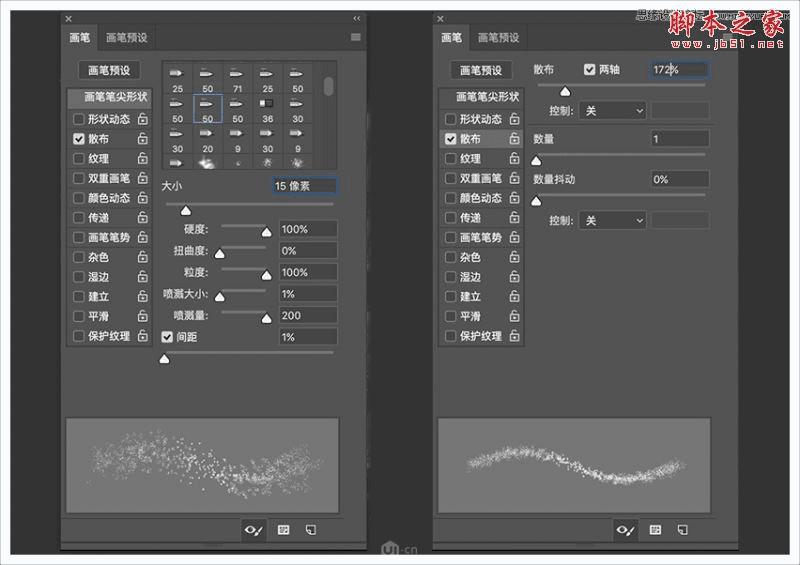Image resolution: width=800 pixels, height=565 pixels.
Task: Open 湿边 settings row in left panel
Action: (x=110, y=277)
